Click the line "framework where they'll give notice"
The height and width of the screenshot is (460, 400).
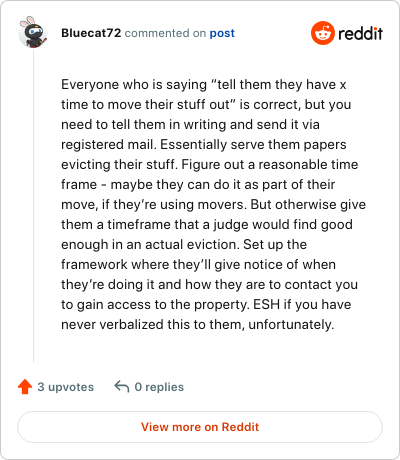[x=198, y=265]
